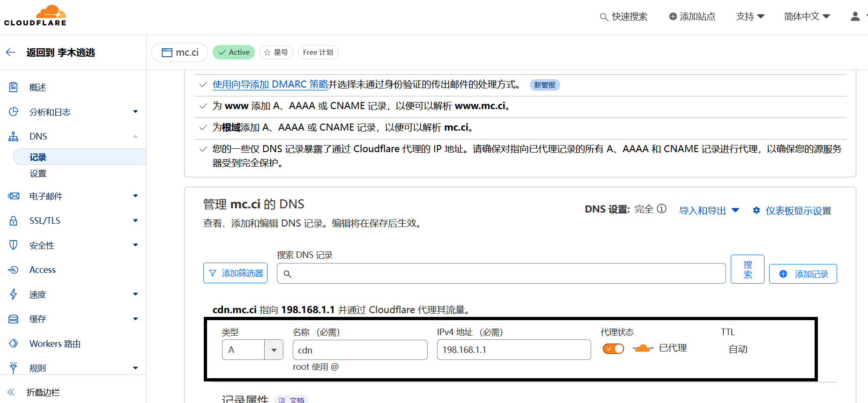Open Access in the sidebar
This screenshot has height=403, width=868.
point(43,270)
